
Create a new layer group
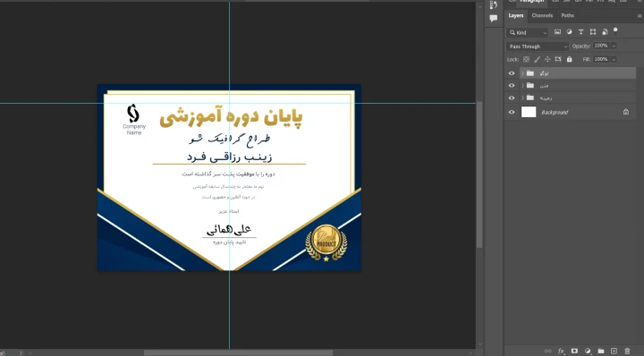coord(601,351)
